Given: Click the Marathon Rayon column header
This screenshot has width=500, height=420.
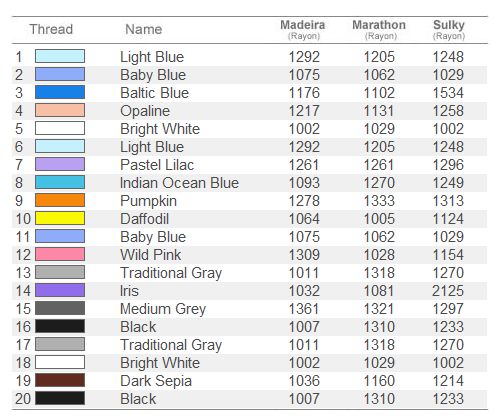Looking at the screenshot, I should (x=379, y=29).
